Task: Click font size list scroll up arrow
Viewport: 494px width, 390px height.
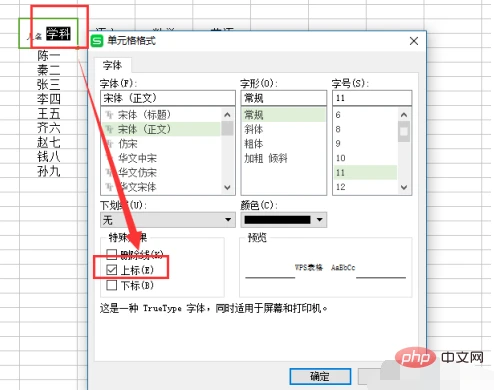Action: [404, 115]
